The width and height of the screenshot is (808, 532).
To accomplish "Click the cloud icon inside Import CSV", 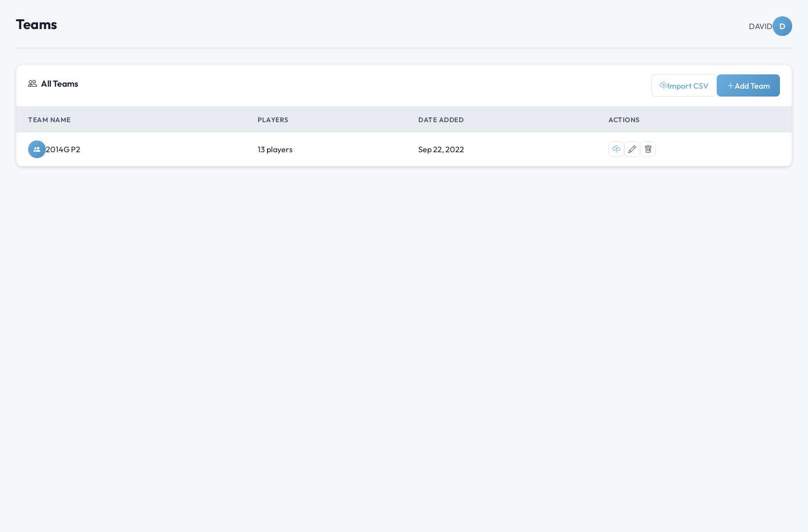I will pyautogui.click(x=663, y=86).
